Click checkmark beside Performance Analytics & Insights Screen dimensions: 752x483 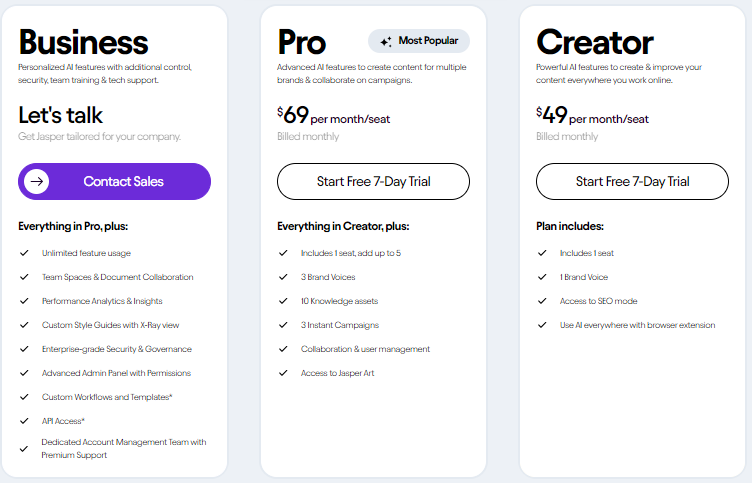pos(23,301)
